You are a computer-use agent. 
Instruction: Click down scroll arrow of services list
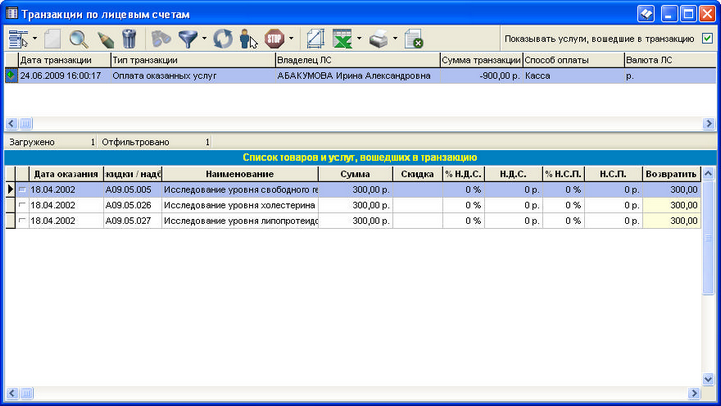[x=708, y=379]
